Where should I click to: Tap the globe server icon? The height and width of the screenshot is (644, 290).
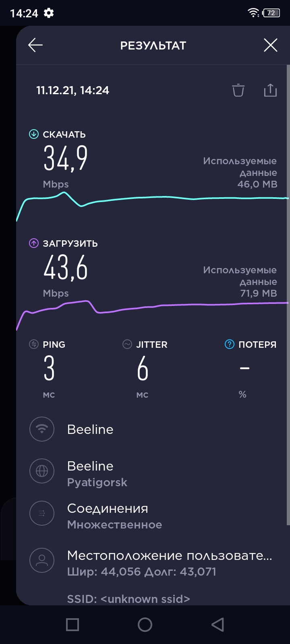click(42, 471)
